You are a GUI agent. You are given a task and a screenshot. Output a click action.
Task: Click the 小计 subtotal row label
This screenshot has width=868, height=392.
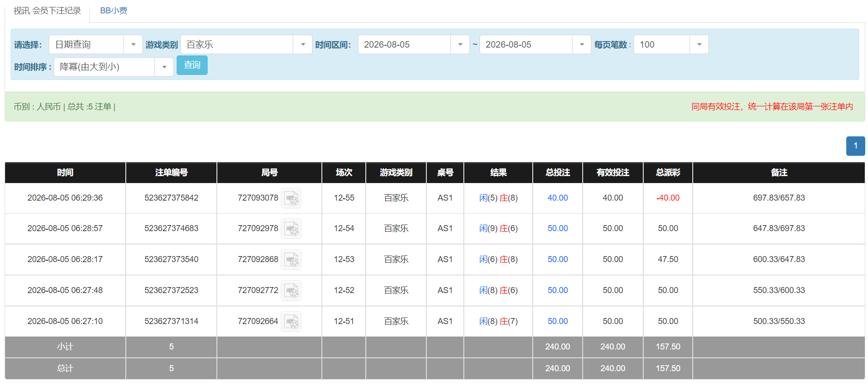tap(65, 347)
